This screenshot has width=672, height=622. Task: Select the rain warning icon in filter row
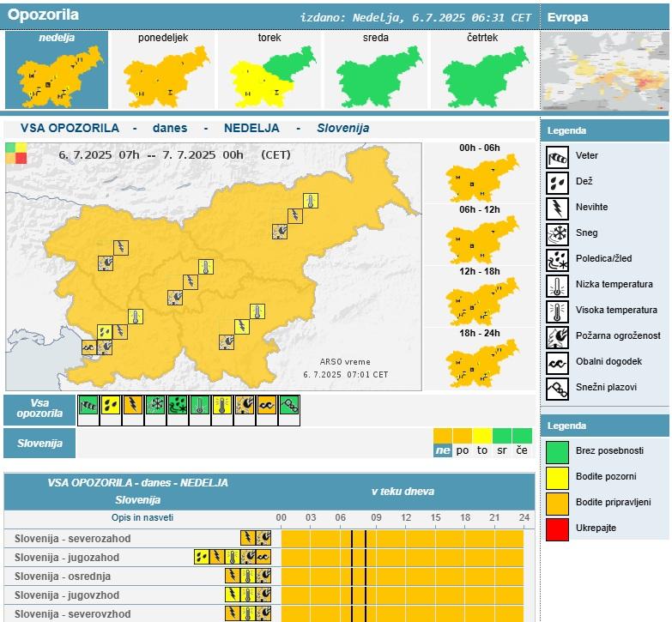111,406
